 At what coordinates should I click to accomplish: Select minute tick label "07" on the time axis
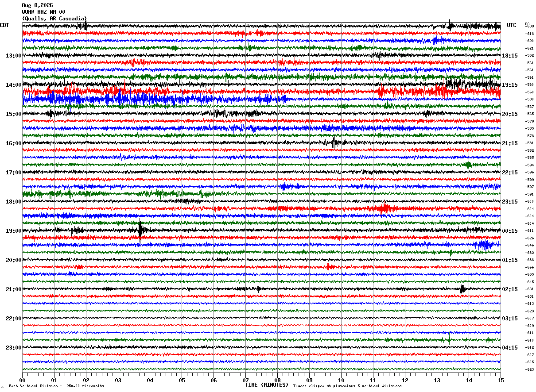245,380
